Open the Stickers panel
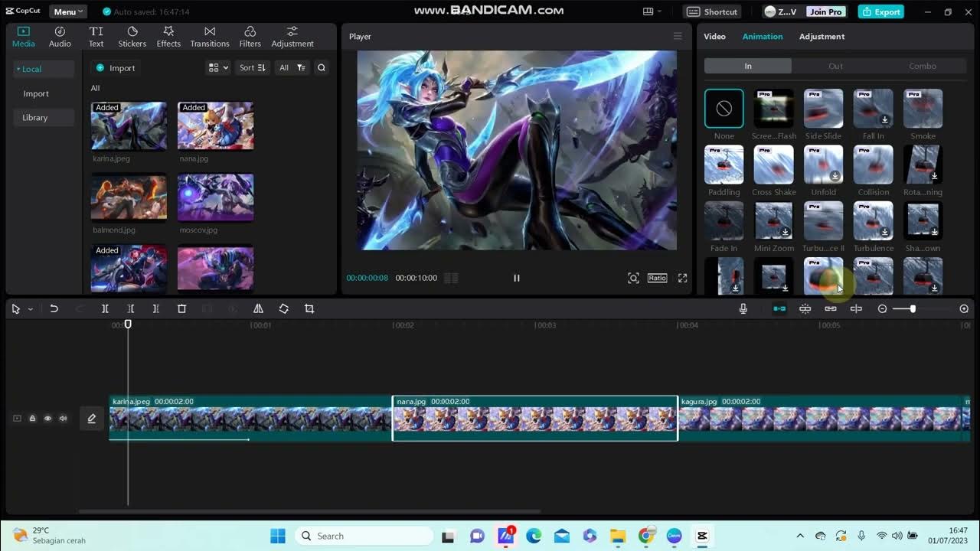This screenshot has height=551, width=980. (x=132, y=37)
